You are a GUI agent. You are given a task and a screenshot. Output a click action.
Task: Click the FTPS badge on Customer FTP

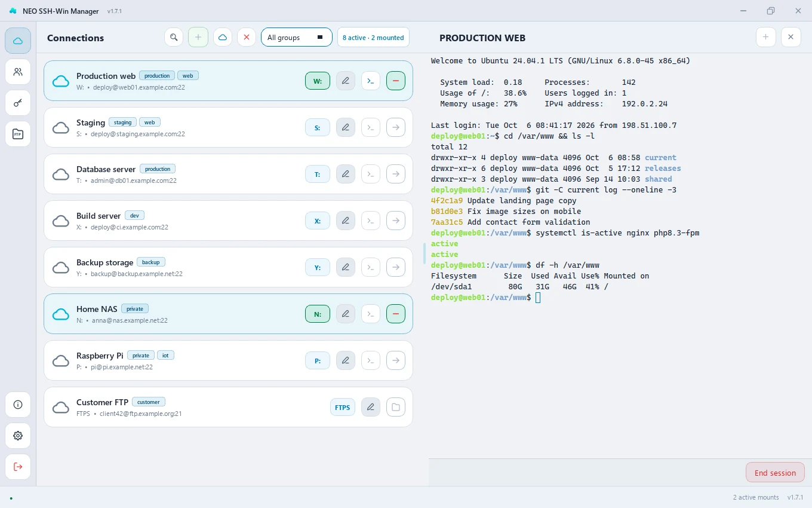click(x=343, y=407)
